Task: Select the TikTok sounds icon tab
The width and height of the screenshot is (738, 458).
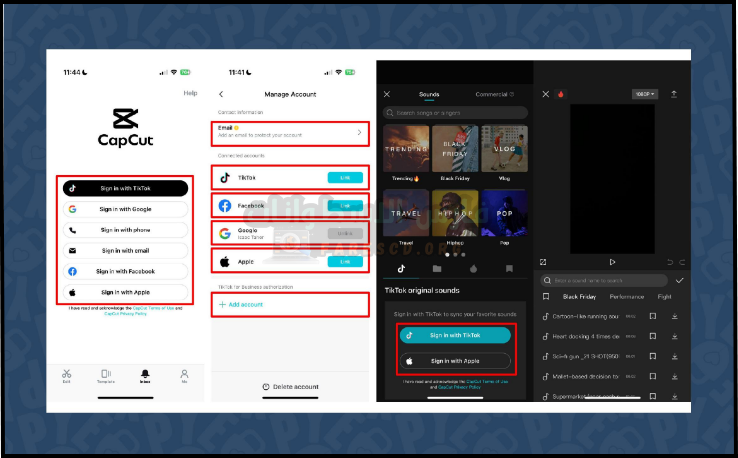Action: tap(401, 268)
